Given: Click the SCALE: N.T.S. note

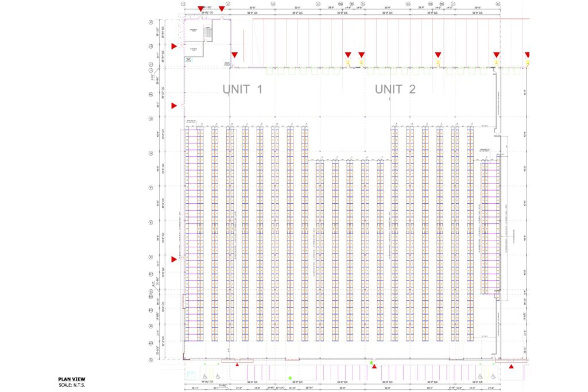Looking at the screenshot, I should tap(72, 384).
